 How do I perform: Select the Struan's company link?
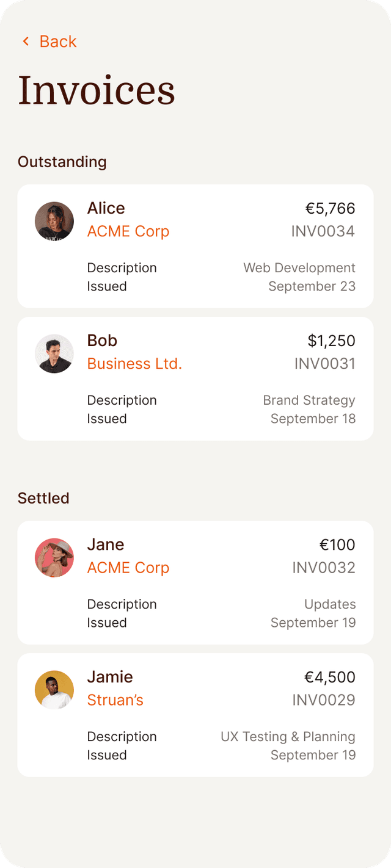[115, 700]
